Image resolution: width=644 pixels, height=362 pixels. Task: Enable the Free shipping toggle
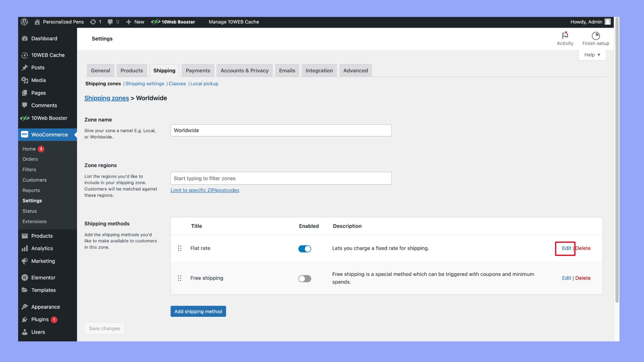(x=305, y=279)
